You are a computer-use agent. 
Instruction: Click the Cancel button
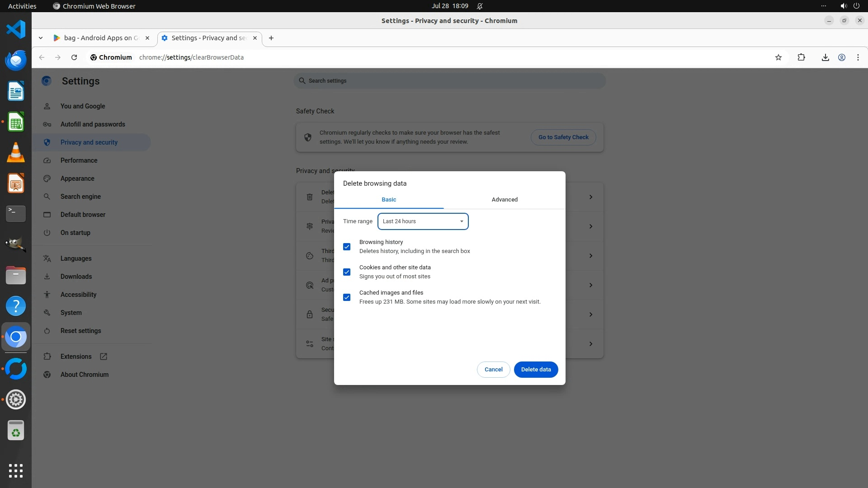click(493, 370)
